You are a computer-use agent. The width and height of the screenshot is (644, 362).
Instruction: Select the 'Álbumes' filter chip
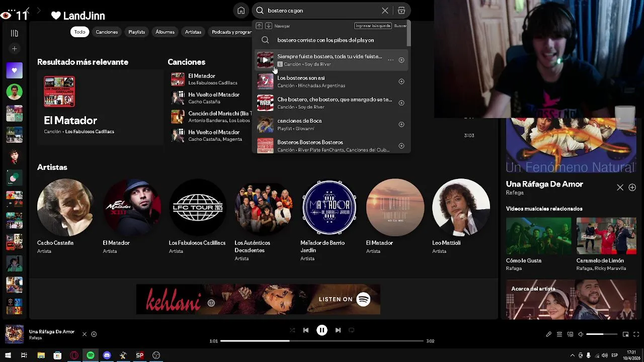pyautogui.click(x=165, y=32)
